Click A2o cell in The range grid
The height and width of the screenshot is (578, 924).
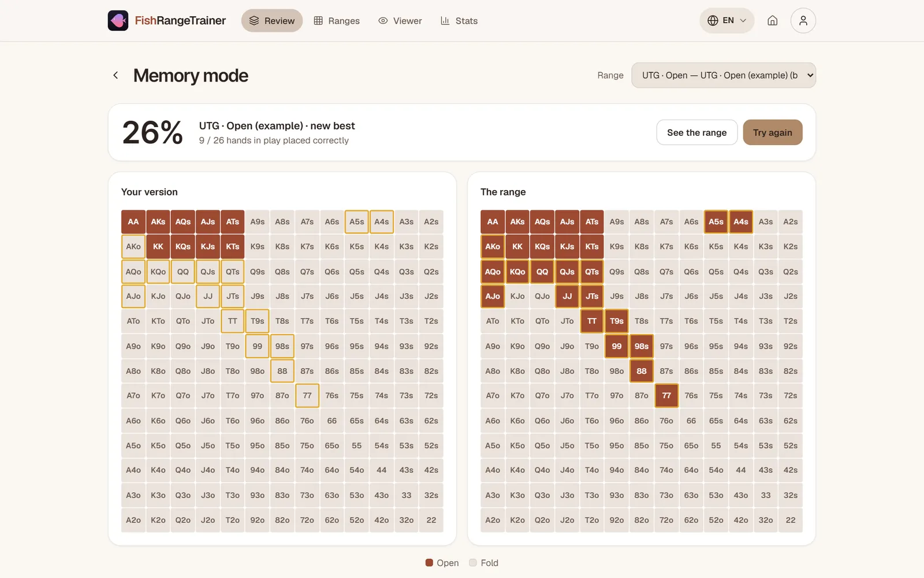(x=493, y=520)
